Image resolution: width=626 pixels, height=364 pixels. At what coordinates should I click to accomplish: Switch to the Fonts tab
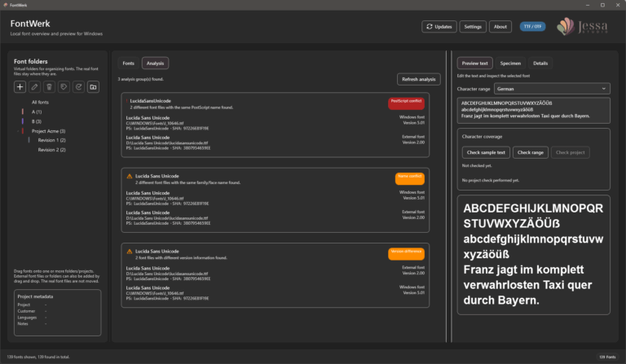point(128,63)
